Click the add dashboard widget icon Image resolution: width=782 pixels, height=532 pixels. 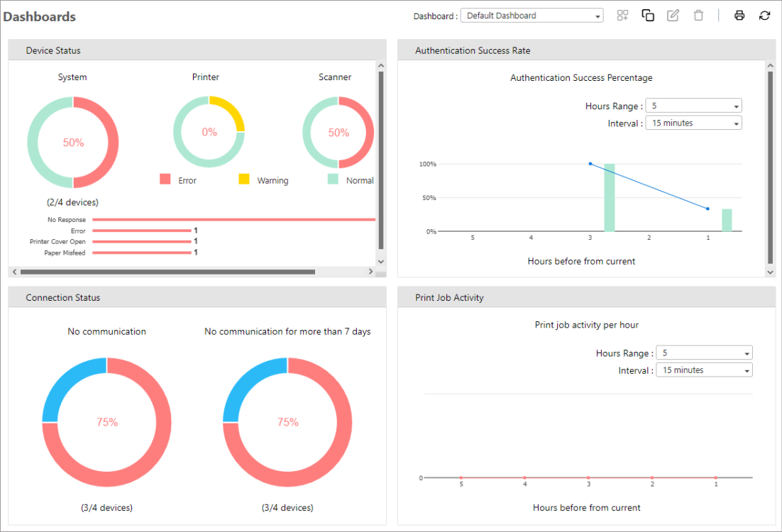(x=622, y=16)
